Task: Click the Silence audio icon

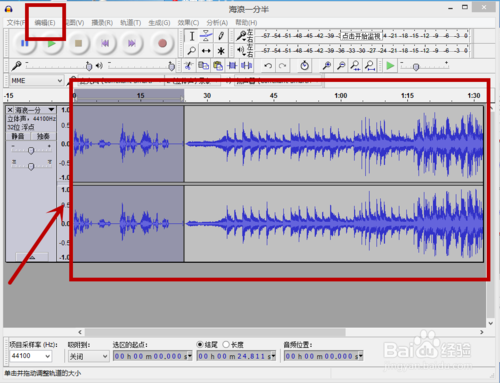Action: coord(246,66)
